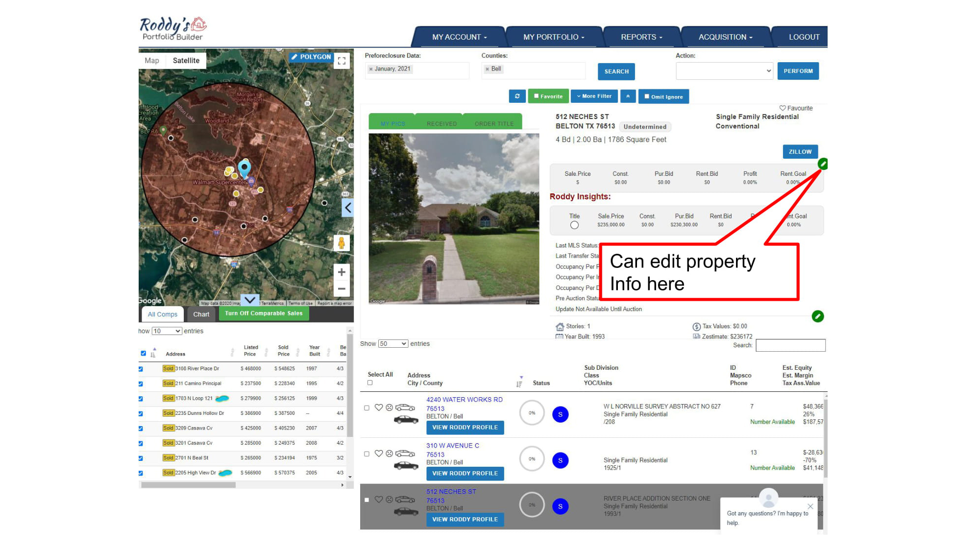Screen dimensions: 980x551
Task: Switch map to Satellite view
Action: (186, 61)
